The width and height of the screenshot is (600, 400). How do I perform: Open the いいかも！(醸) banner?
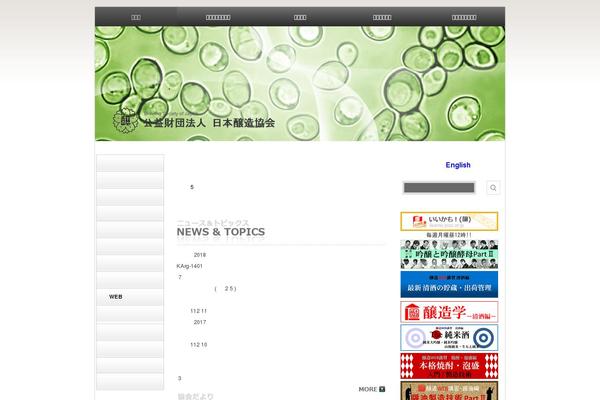449,221
